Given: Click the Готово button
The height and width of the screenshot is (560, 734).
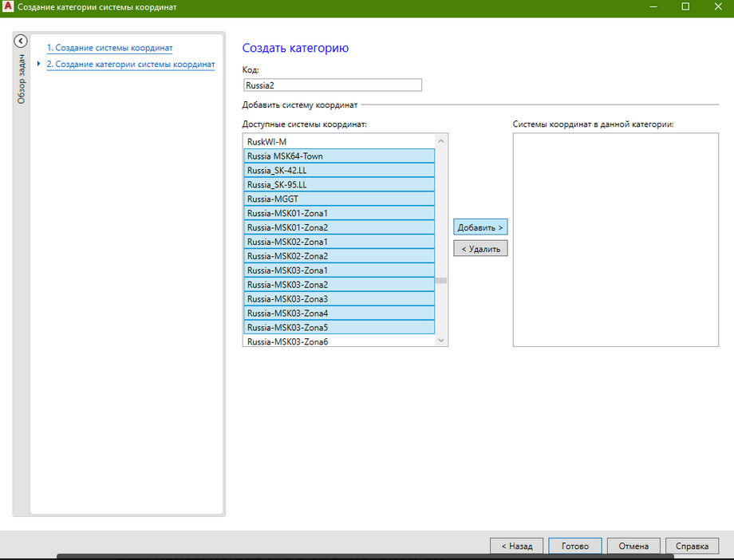Looking at the screenshot, I should (574, 546).
